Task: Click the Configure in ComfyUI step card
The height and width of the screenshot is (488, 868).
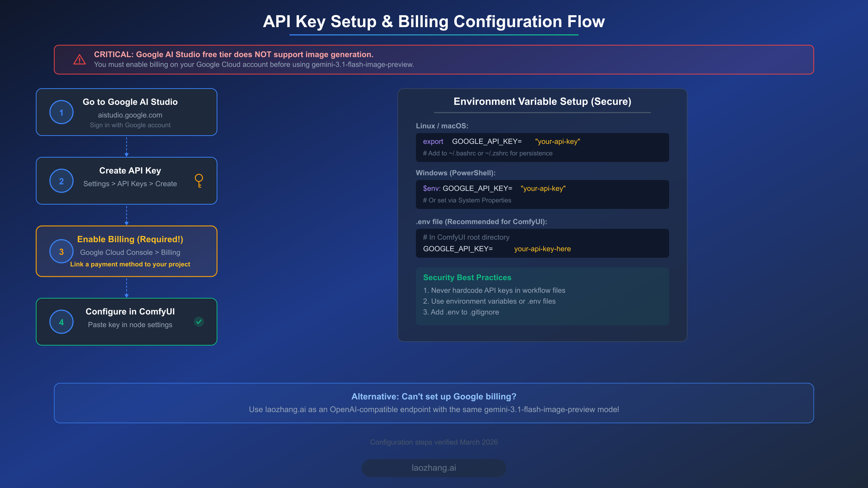Action: tap(126, 321)
